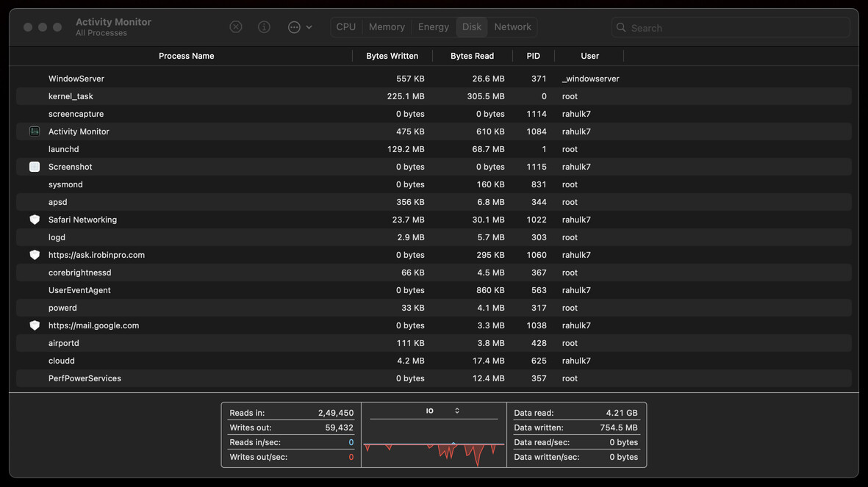Switch to the CPU tab
The height and width of the screenshot is (487, 868).
346,26
